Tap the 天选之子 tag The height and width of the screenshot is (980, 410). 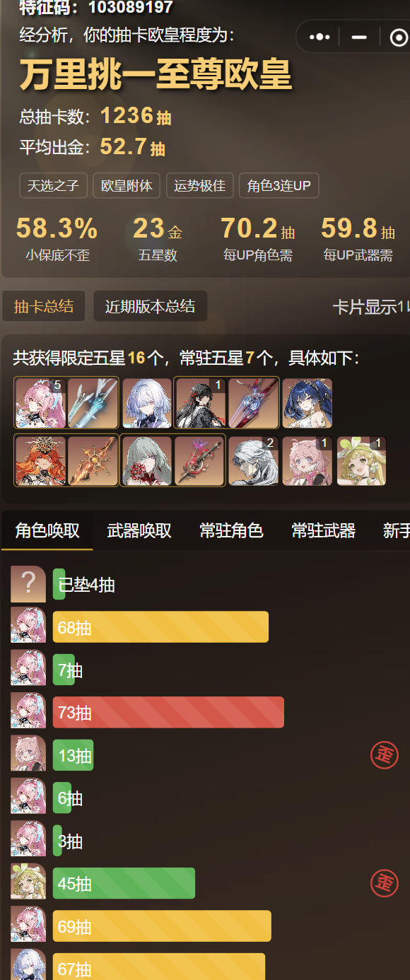coord(53,186)
